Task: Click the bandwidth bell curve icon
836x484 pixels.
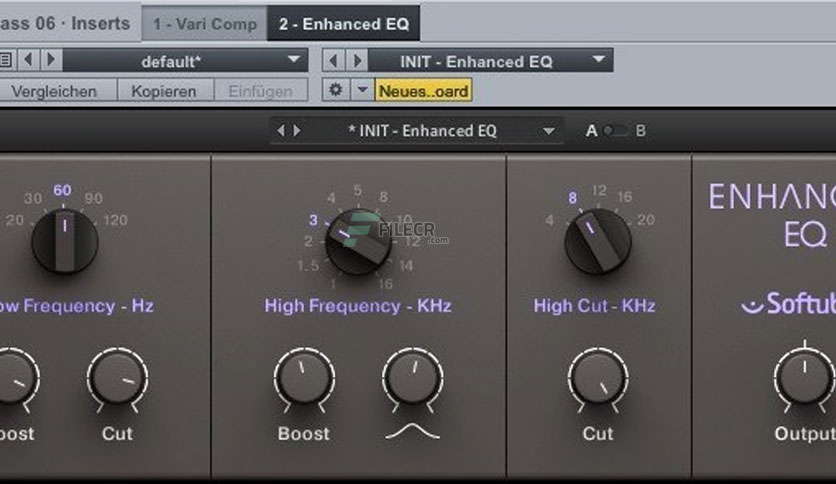Action: coord(413,432)
